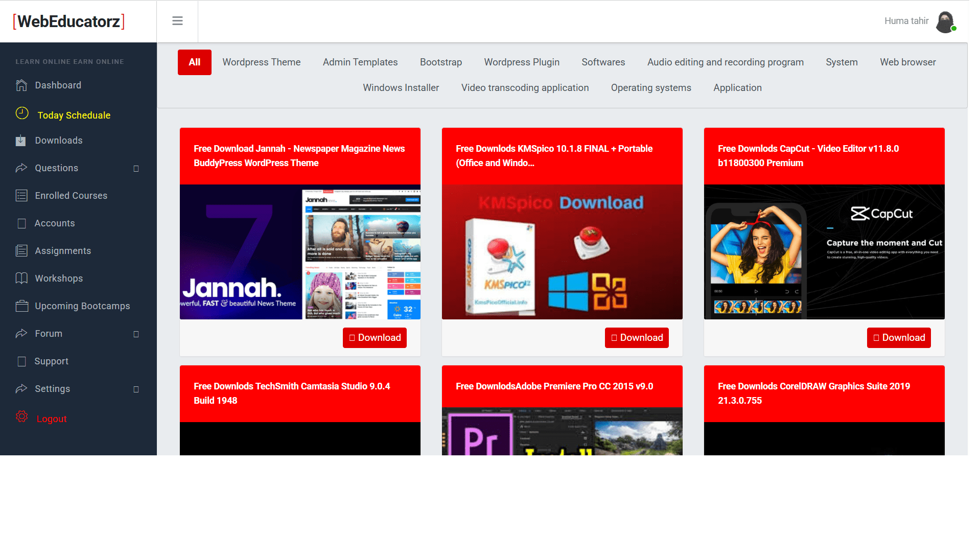Image resolution: width=980 pixels, height=556 pixels.
Task: Click the CorelDRAW Graphics Suite 2019 title
Action: pos(814,393)
